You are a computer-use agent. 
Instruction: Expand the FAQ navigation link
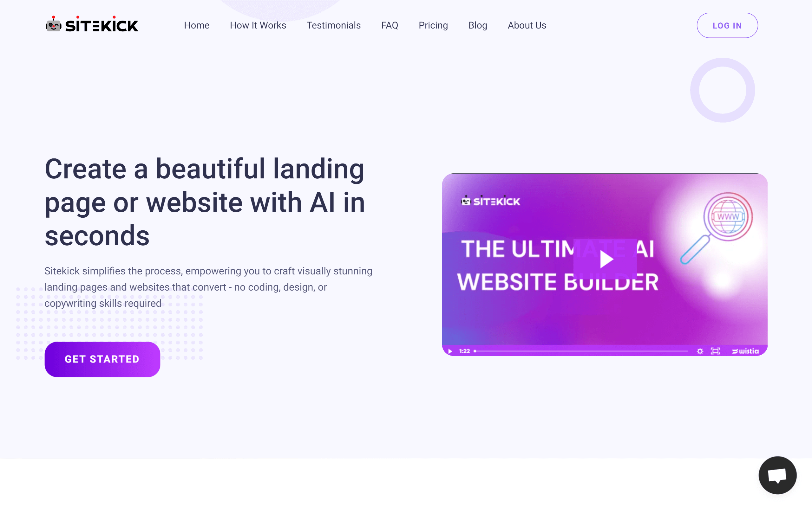click(x=389, y=25)
